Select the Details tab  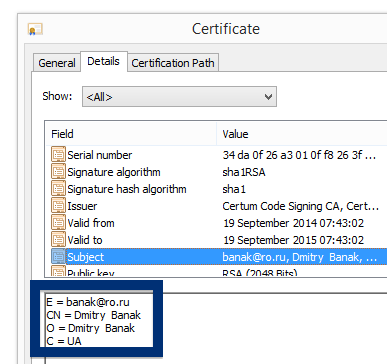pyautogui.click(x=104, y=61)
